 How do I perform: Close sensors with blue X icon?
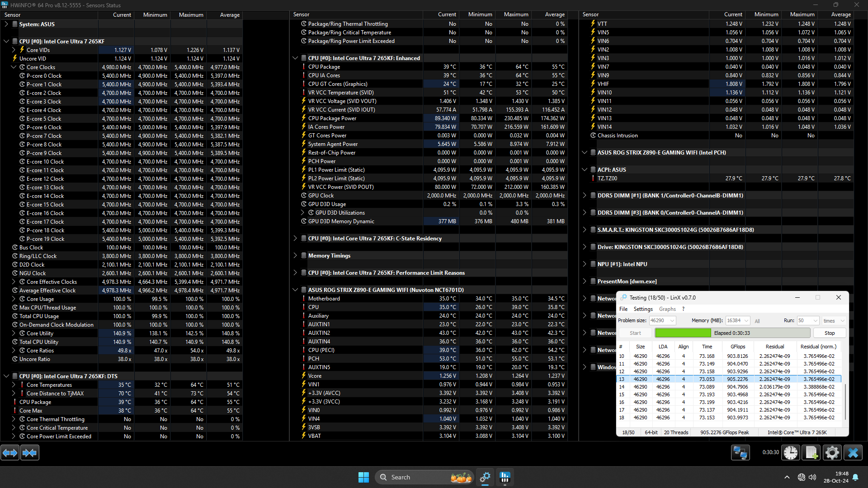click(x=853, y=452)
